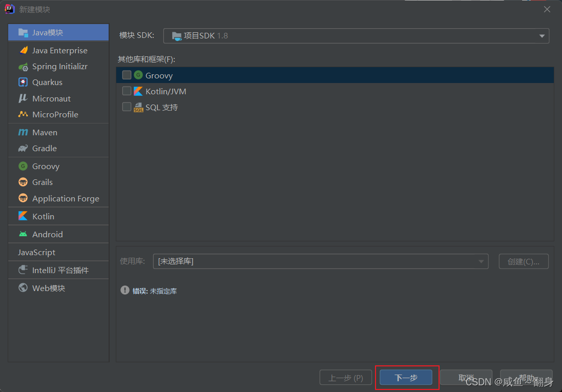562x392 pixels.
Task: Click the Spring Initializr icon
Action: 23,67
